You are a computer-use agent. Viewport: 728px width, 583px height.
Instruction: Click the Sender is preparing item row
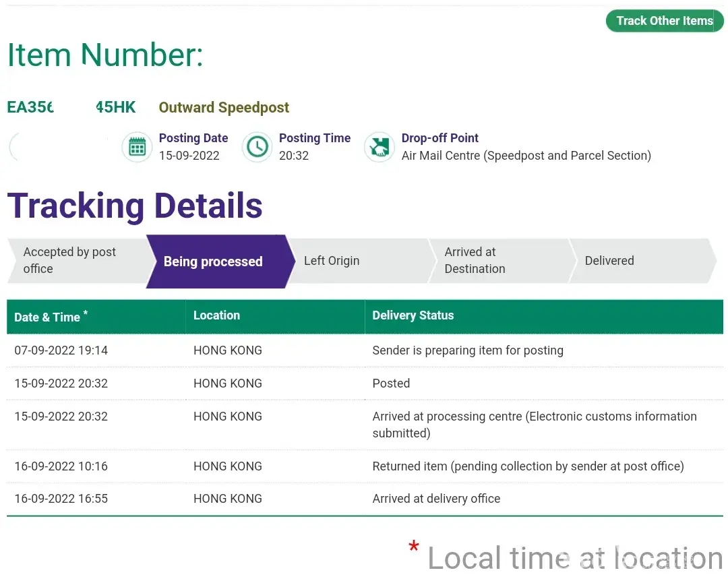point(467,350)
